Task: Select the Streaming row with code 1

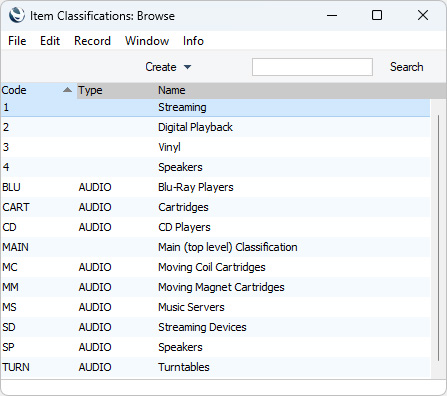Action: pyautogui.click(x=215, y=107)
